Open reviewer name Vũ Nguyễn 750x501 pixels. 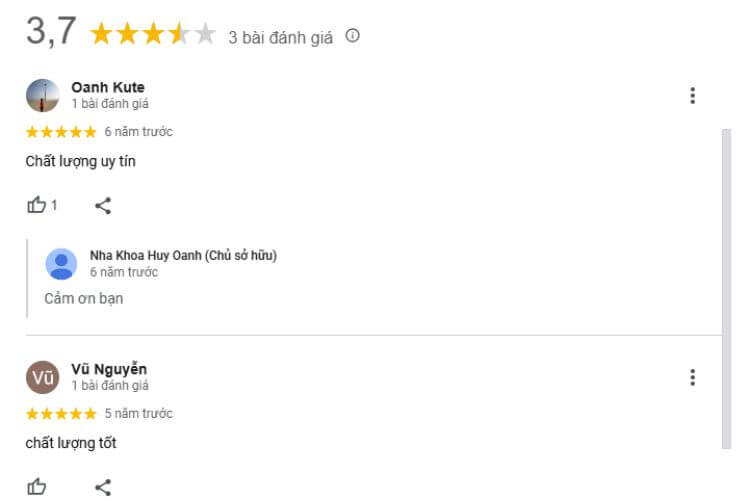(x=109, y=369)
